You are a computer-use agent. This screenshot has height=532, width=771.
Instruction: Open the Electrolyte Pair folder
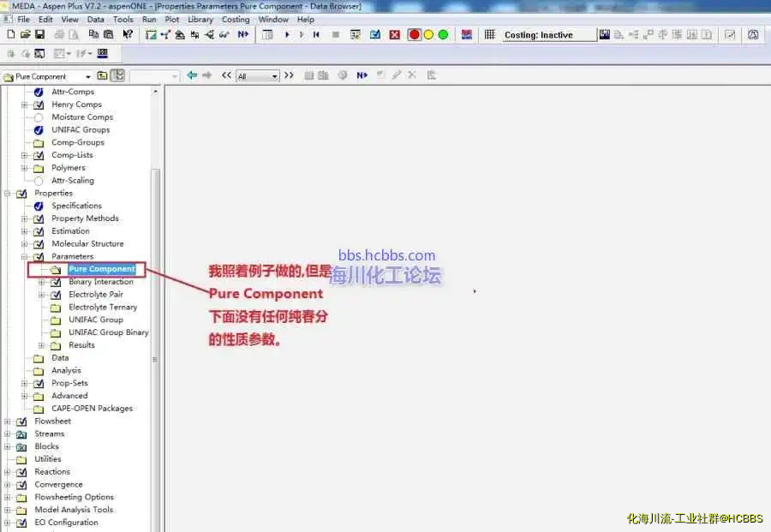coord(96,295)
